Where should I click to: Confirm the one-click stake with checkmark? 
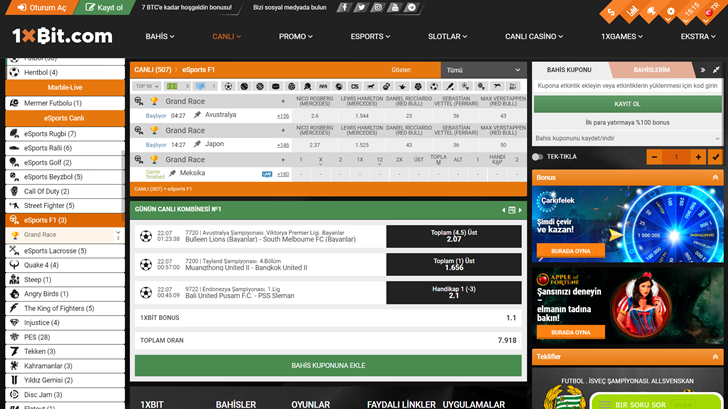(x=715, y=157)
